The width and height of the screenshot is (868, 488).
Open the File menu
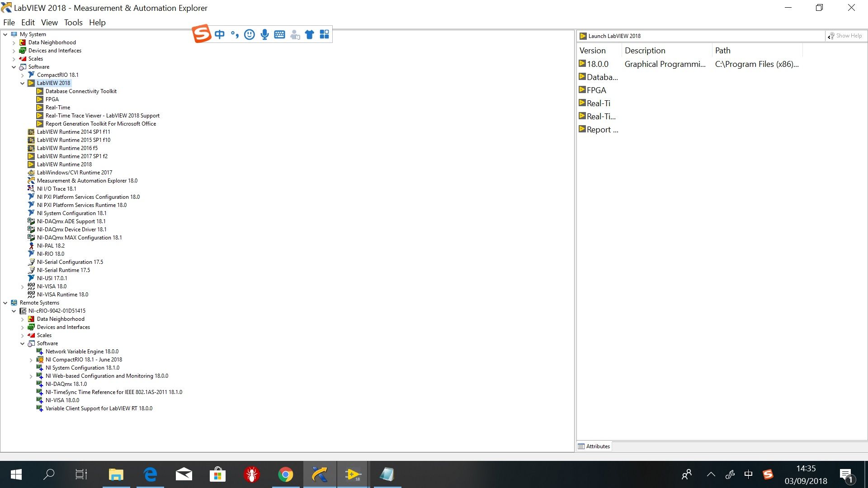tap(9, 22)
